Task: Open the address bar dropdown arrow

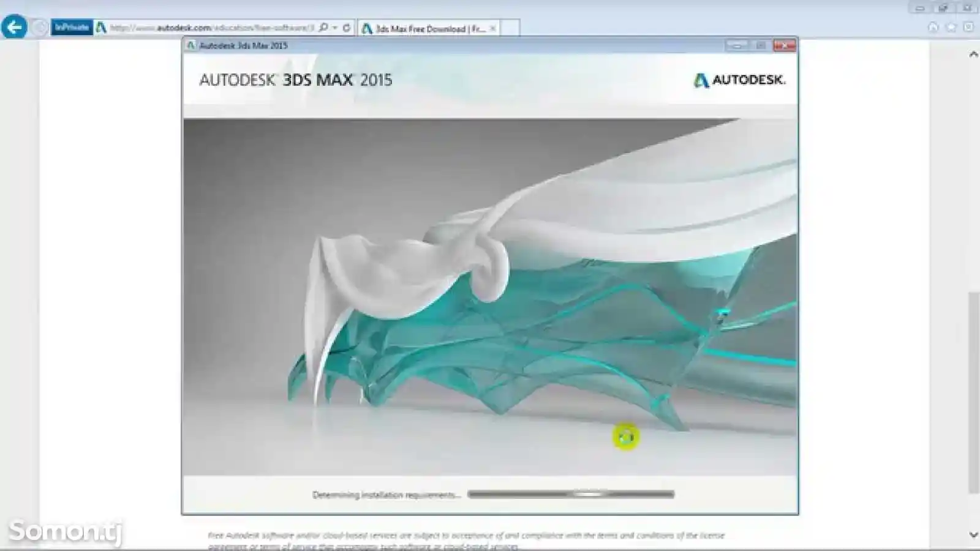Action: [x=335, y=28]
